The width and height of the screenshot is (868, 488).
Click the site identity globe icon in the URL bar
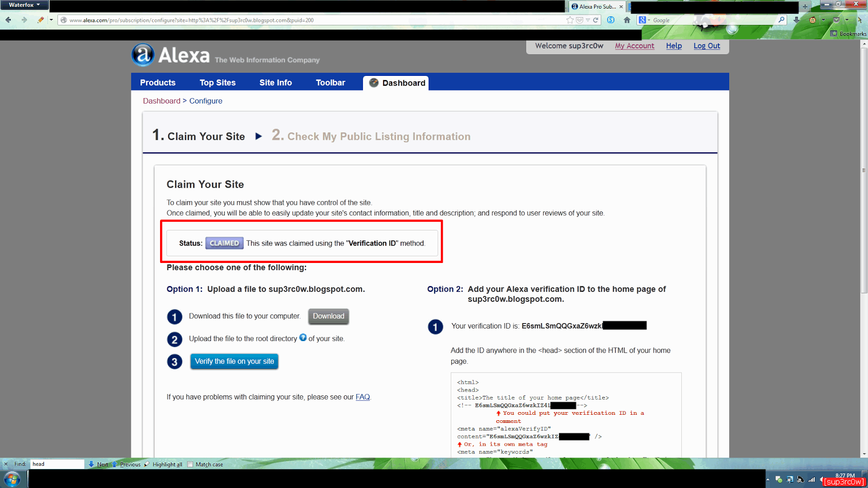[63, 20]
